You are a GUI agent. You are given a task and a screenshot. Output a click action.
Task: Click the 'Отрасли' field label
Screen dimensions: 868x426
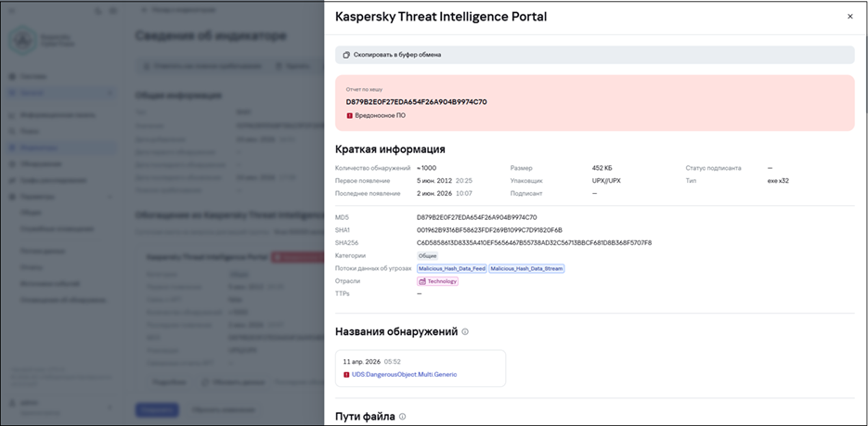pyautogui.click(x=346, y=281)
